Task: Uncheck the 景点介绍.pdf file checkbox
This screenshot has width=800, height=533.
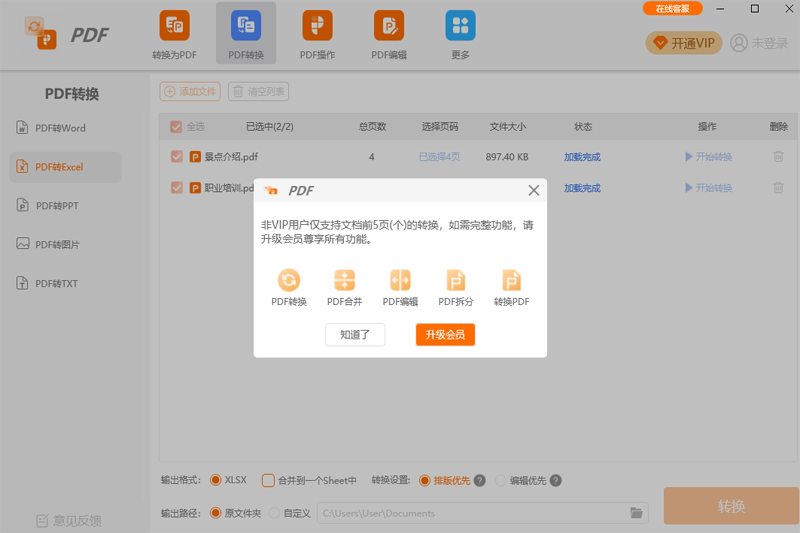Action: [x=177, y=157]
